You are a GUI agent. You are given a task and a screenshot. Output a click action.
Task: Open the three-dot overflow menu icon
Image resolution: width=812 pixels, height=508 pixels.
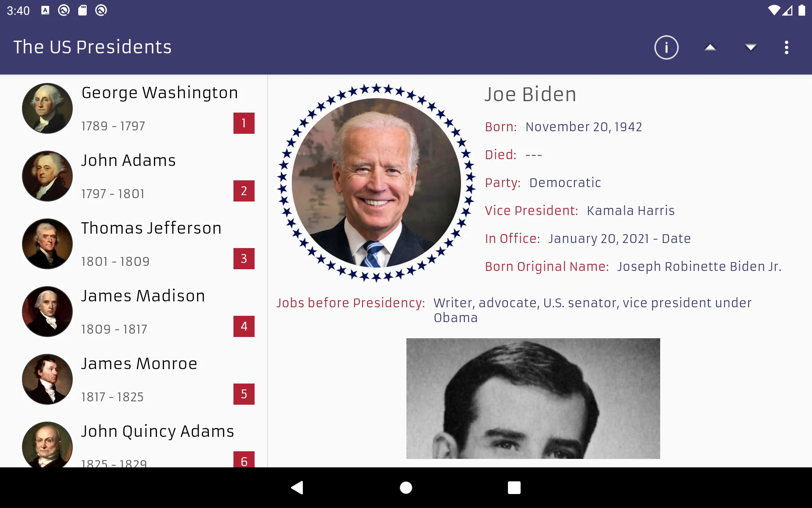pos(787,47)
